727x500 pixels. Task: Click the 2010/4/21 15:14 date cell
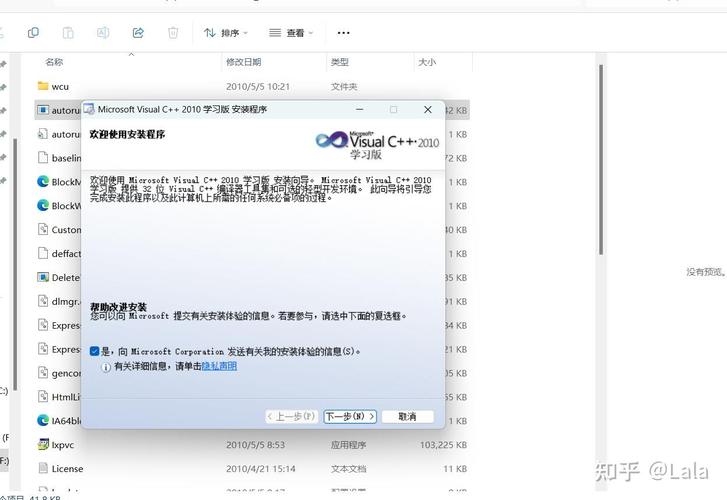tap(261, 468)
